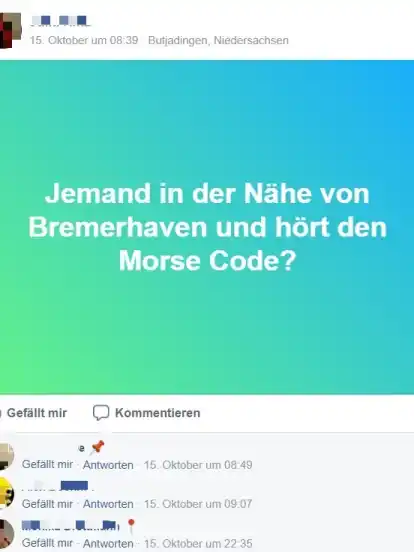The width and height of the screenshot is (414, 552).
Task: Click the red location pin emoji in third comment
Action: [131, 526]
